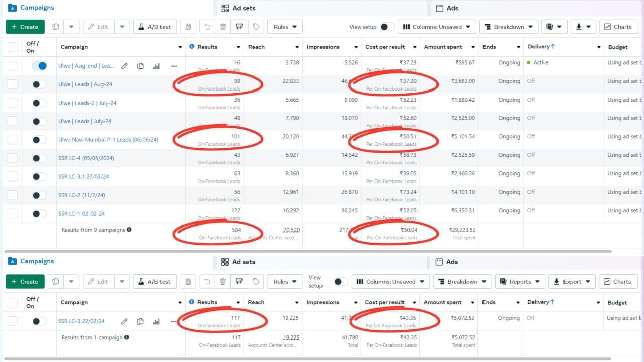Click the duplicate icon in Ulwe Aug-end campaign row
The height and width of the screenshot is (362, 644).
tap(140, 66)
